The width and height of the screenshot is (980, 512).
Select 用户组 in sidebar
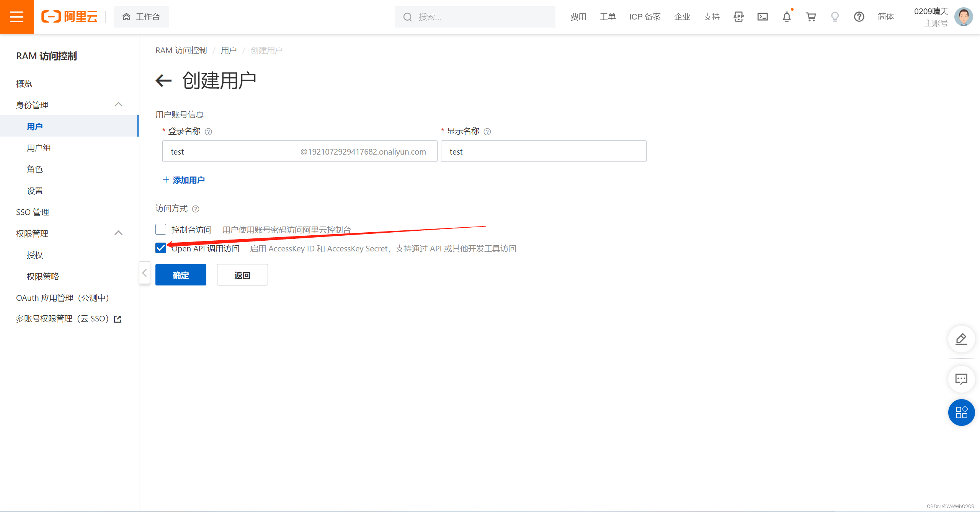pyautogui.click(x=39, y=148)
